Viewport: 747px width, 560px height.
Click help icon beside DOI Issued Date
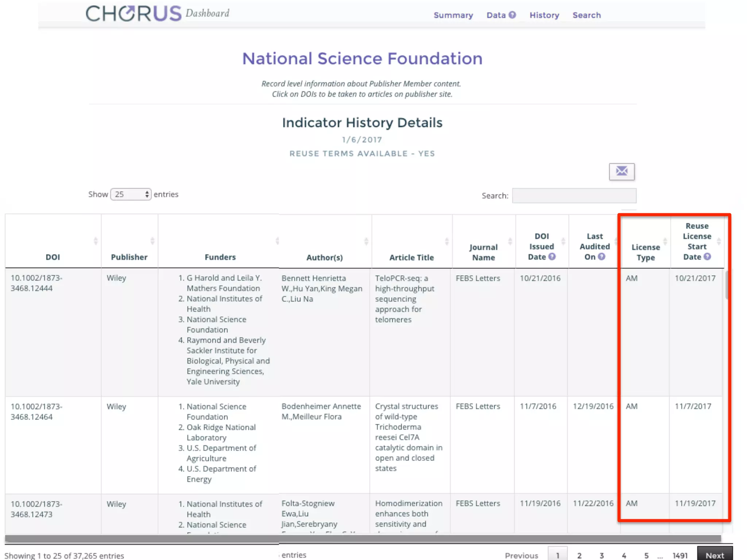(552, 257)
